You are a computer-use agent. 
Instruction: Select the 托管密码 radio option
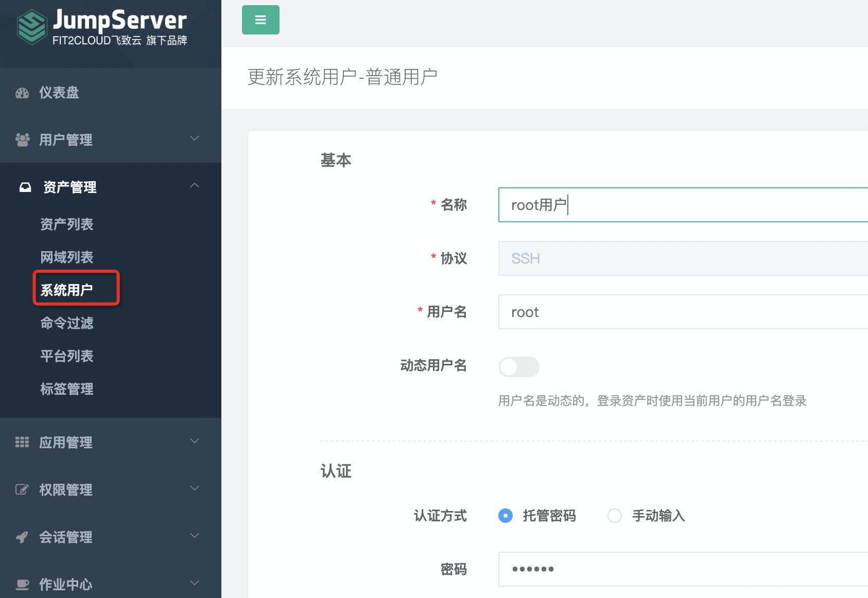506,516
